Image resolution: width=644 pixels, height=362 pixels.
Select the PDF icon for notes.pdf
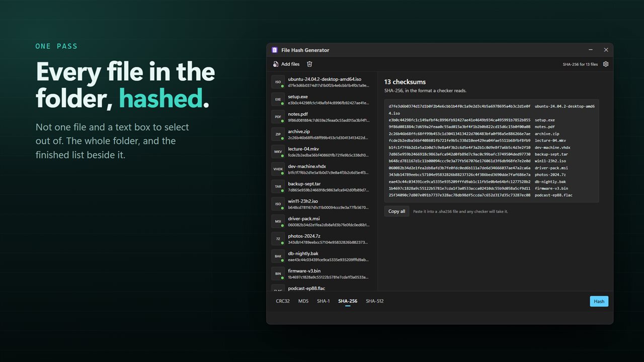pos(278,117)
